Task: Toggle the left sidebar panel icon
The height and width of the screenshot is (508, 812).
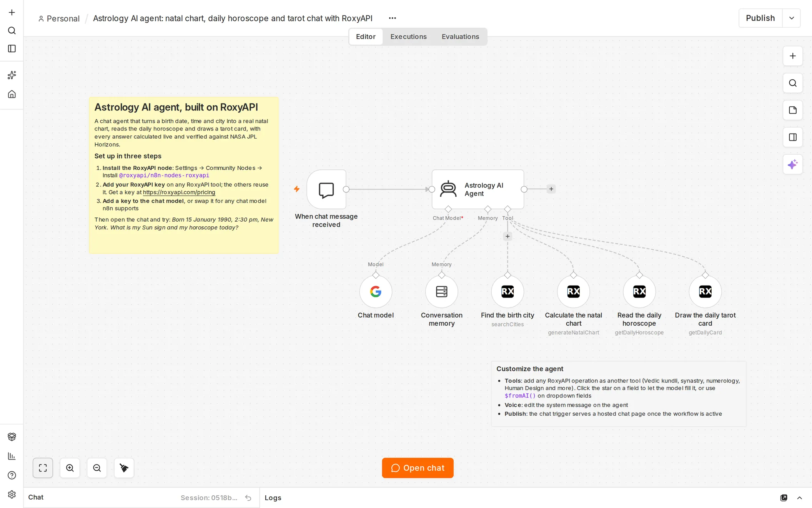Action: [x=12, y=48]
